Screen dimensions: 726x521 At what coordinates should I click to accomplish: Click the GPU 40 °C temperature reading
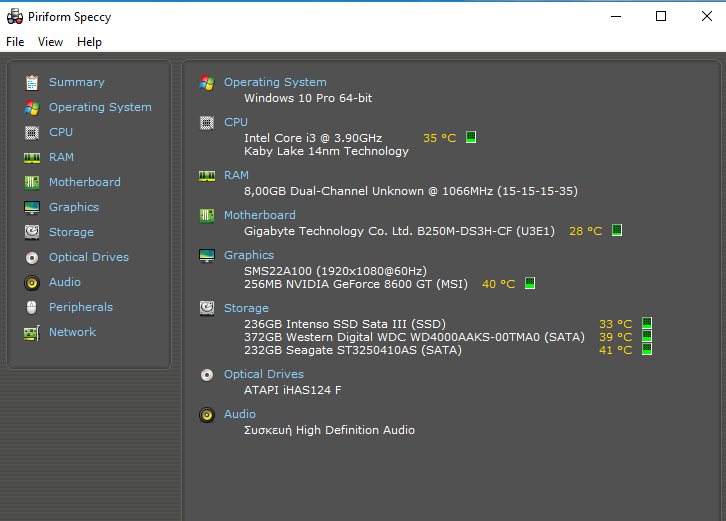(499, 284)
